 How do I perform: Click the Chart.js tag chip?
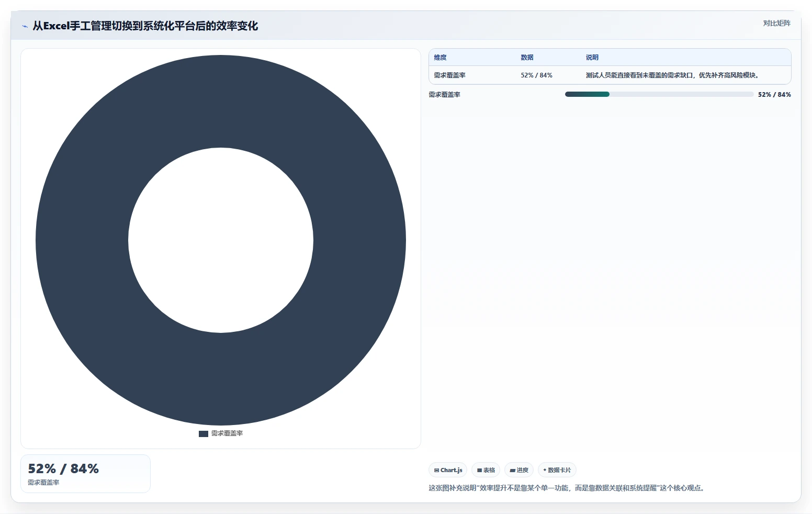point(448,470)
